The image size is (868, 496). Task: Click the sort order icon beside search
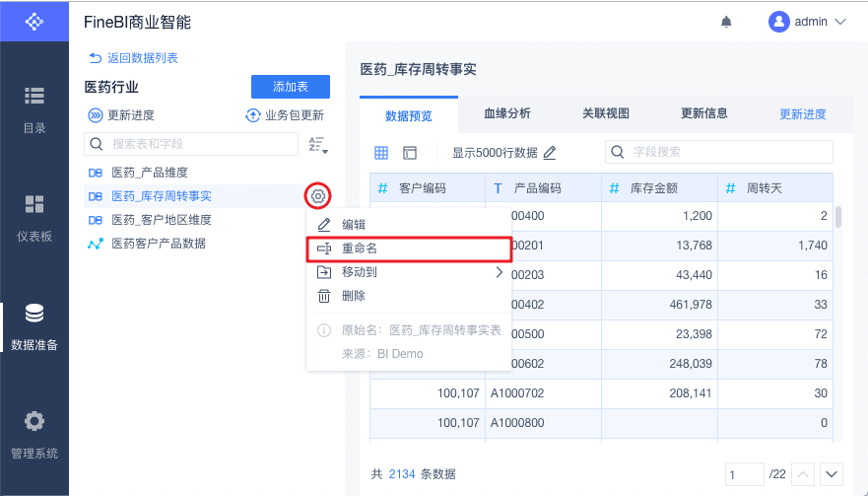pos(317,145)
